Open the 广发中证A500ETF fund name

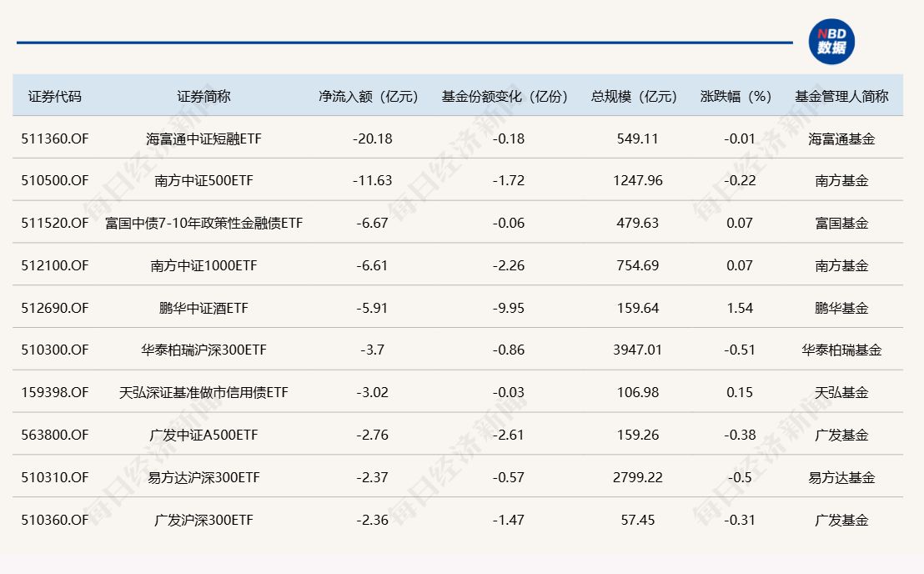point(203,435)
